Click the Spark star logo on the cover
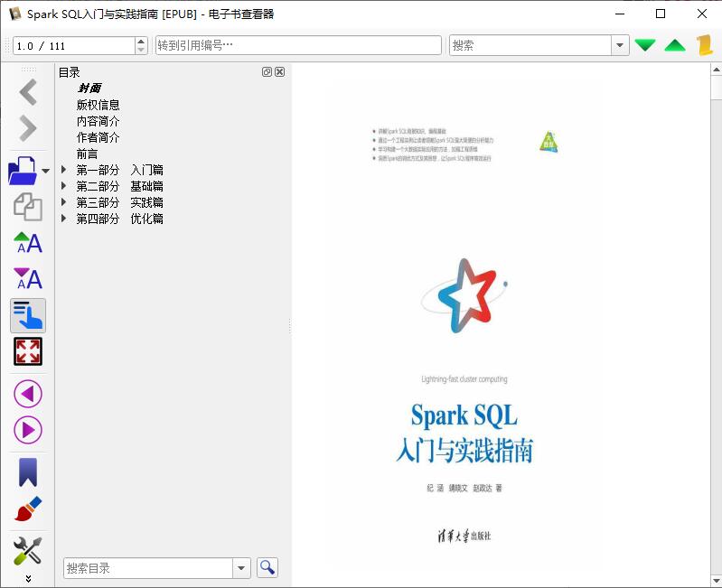This screenshot has height=588, width=722. [464, 295]
